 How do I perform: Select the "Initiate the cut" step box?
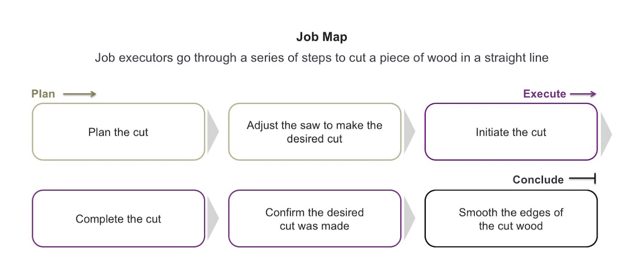[510, 132]
